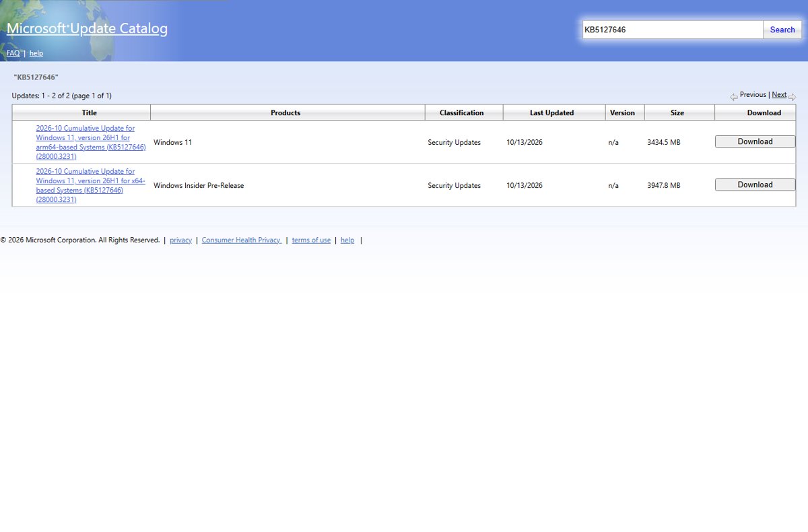Select the 10/13/2026 date in Windows 11 row
The height and width of the screenshot is (532, 808).
coord(524,142)
